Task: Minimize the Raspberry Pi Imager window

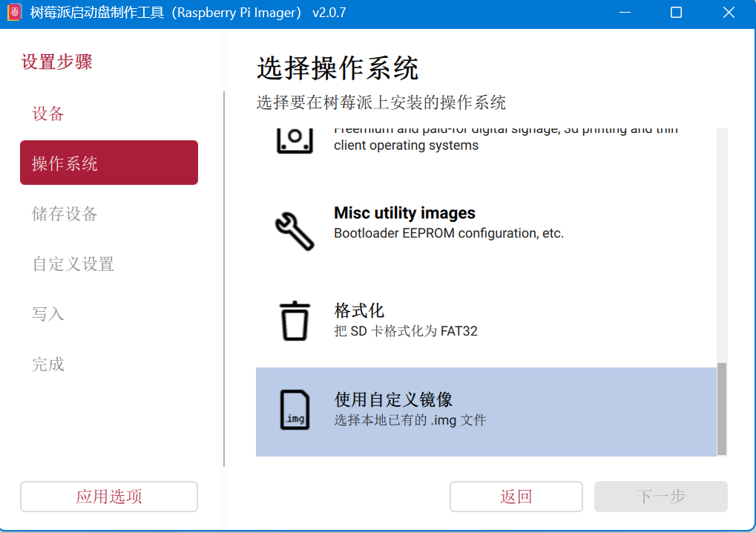Action: point(625,13)
